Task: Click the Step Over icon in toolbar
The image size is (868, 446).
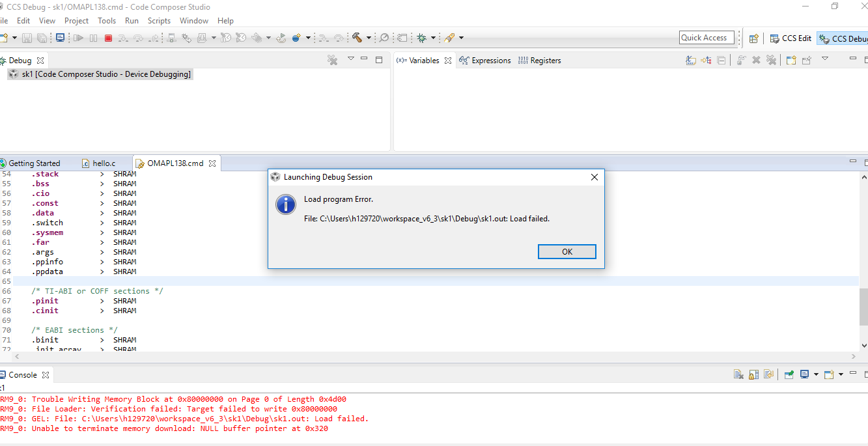Action: click(x=138, y=38)
